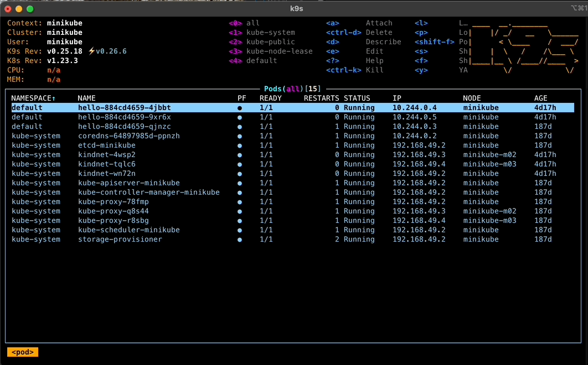The image size is (588, 365).
Task: Click the <e> Edit command hint
Action: (355, 51)
